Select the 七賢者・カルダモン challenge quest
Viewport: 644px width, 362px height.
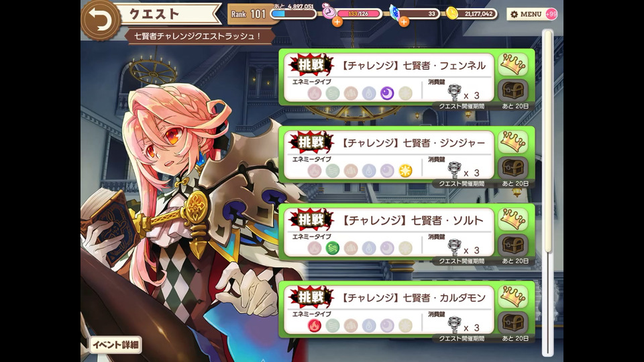coord(388,310)
